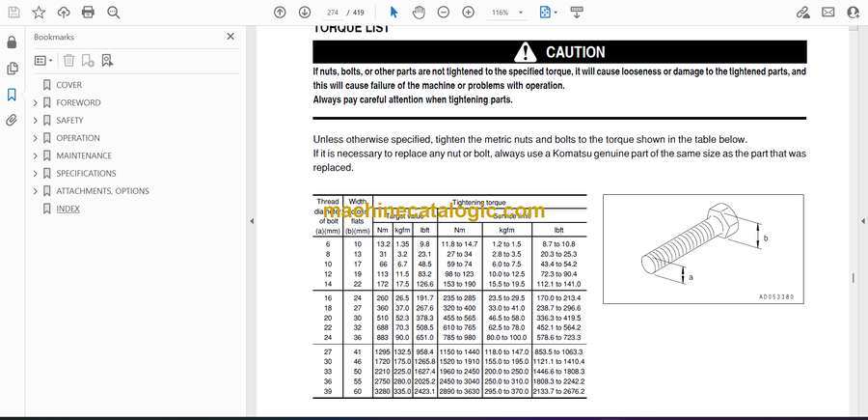Viewport: 868px width, 420px height.
Task: Click the Save file icon
Action: click(x=14, y=13)
